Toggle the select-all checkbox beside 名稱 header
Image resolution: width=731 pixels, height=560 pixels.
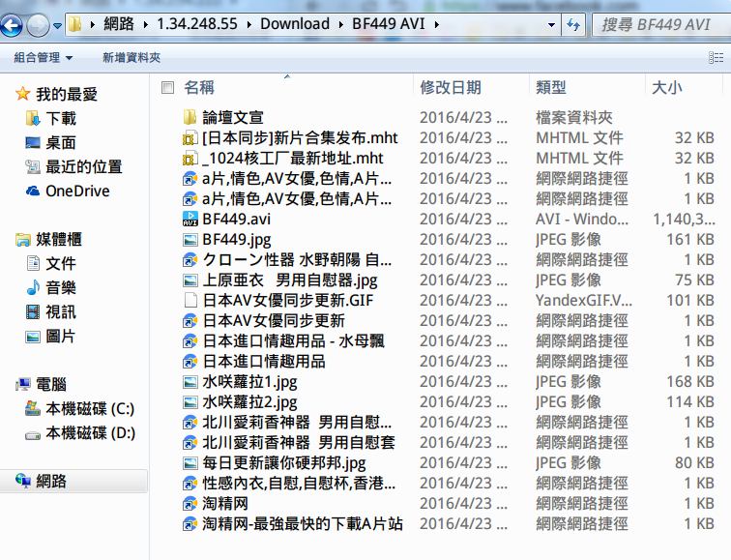167,88
